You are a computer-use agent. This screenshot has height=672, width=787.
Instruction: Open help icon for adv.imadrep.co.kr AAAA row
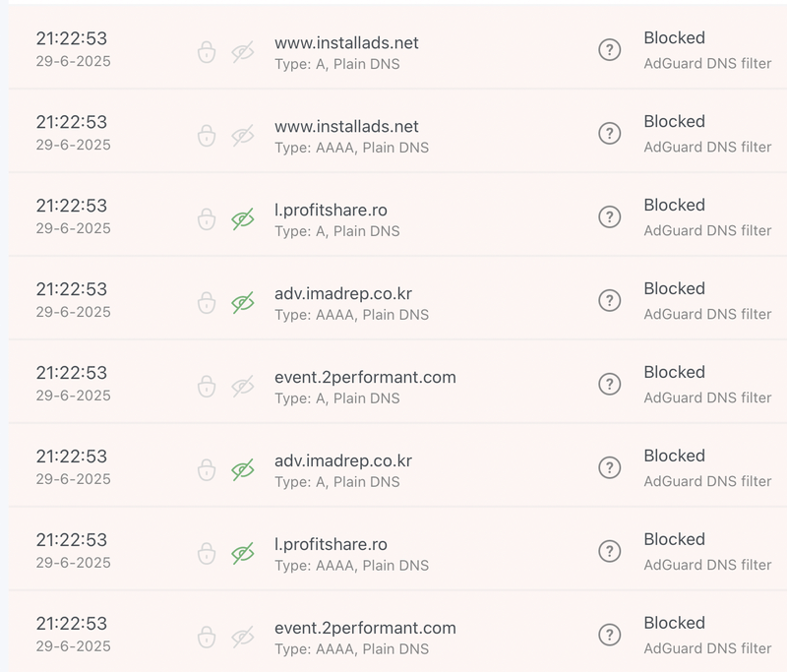tap(610, 301)
